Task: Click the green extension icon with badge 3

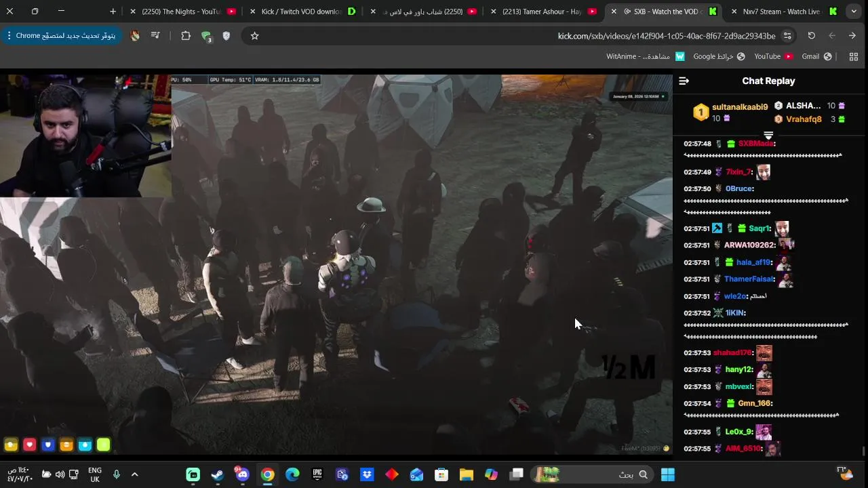Action: tap(206, 37)
